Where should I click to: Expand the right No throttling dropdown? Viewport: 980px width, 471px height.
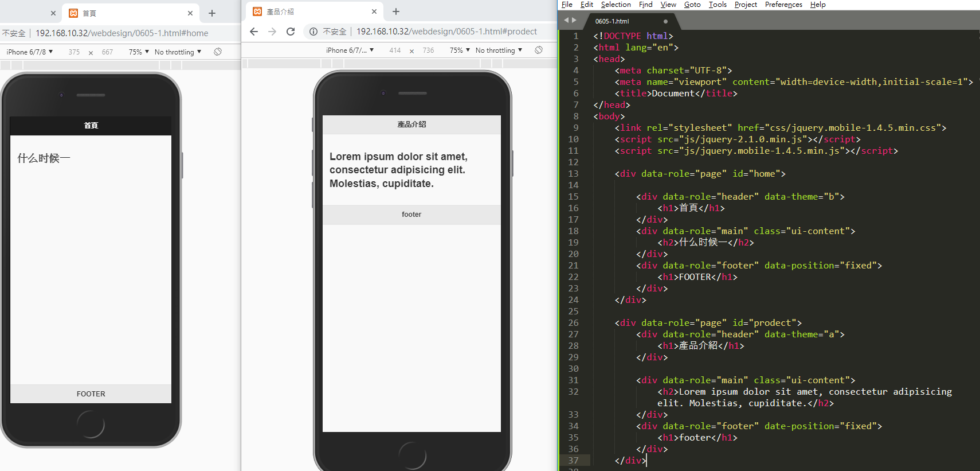(x=499, y=50)
